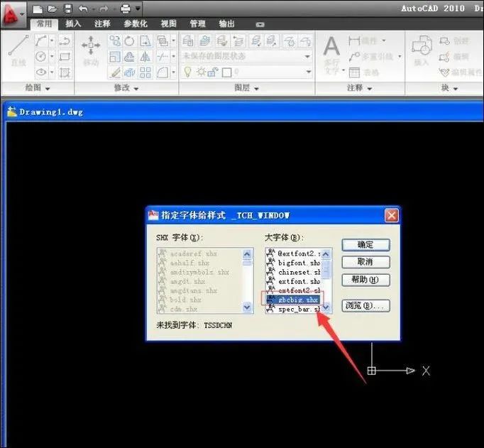Switch to the 参数化 ribbon tab
The image size is (484, 448).
(136, 23)
